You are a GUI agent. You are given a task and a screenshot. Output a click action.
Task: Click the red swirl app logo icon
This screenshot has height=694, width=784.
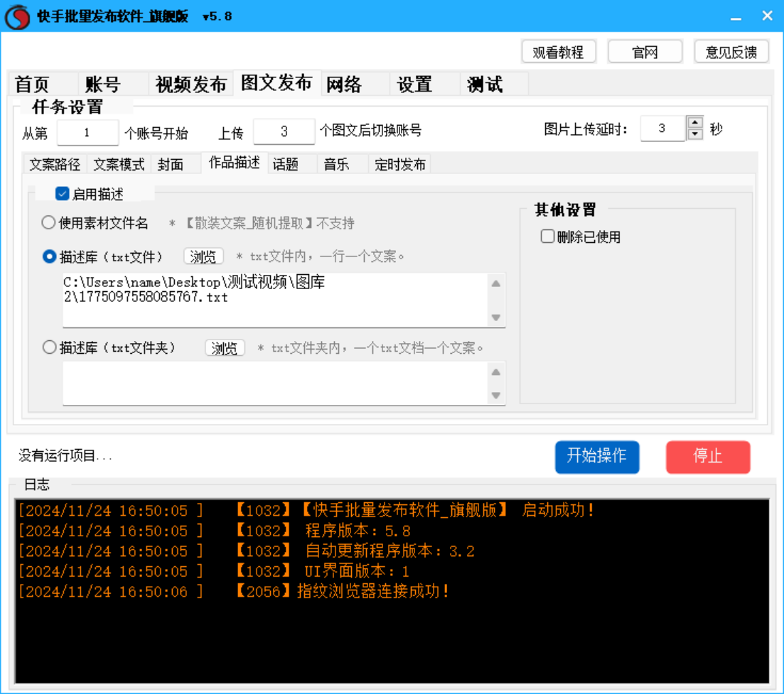[x=18, y=16]
